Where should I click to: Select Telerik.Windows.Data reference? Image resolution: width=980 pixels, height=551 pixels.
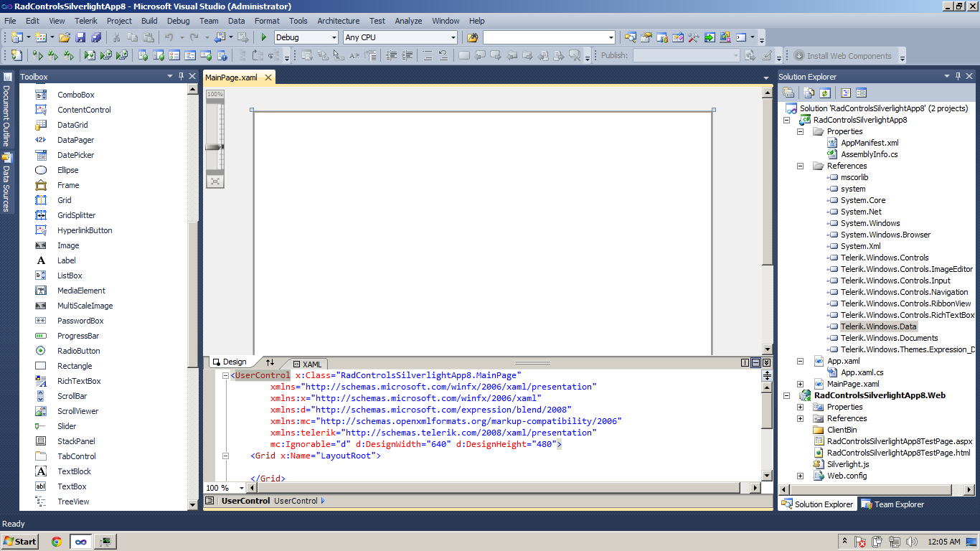(x=878, y=326)
